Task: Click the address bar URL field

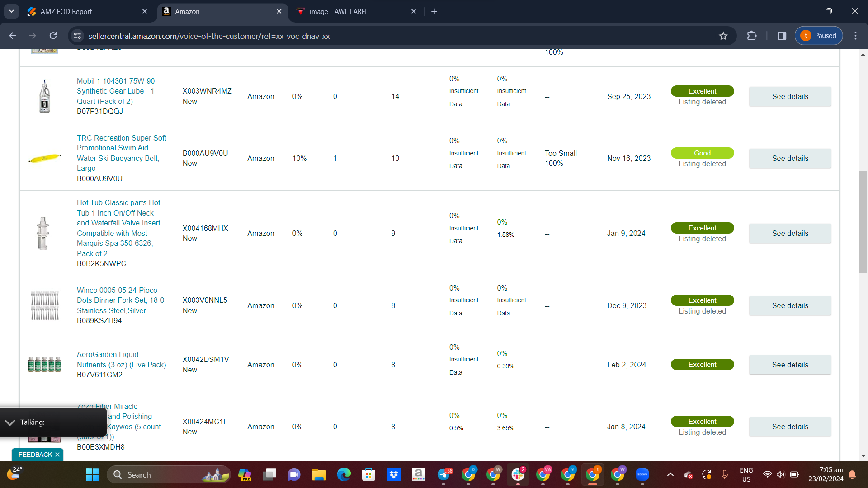Action: (398, 36)
